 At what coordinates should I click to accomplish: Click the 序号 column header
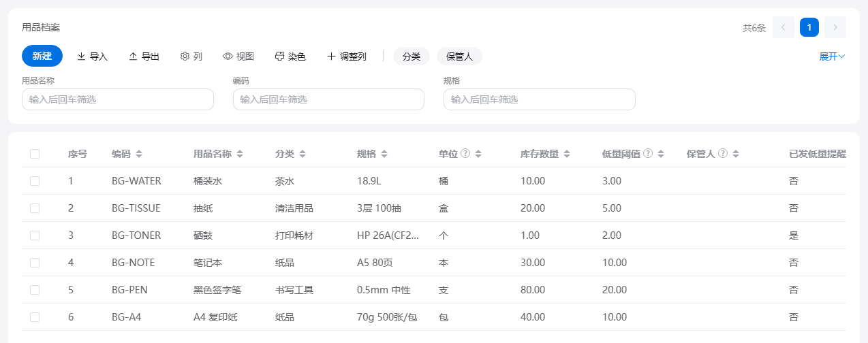pyautogui.click(x=78, y=154)
